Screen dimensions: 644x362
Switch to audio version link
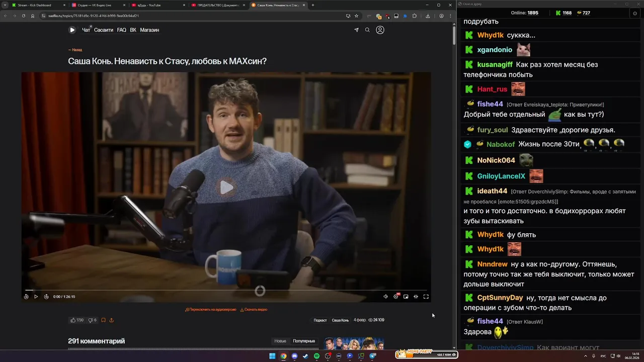click(x=210, y=310)
